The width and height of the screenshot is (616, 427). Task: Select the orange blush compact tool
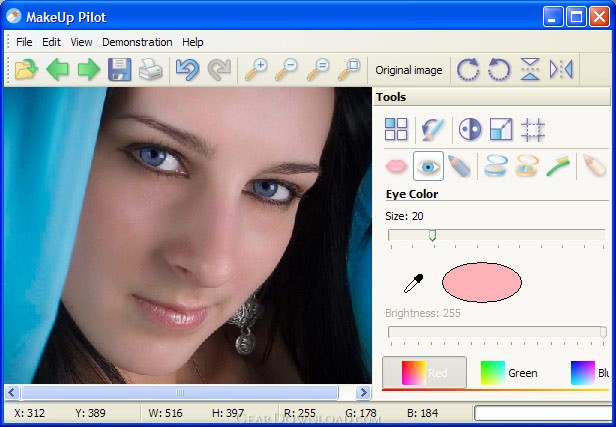pos(526,166)
